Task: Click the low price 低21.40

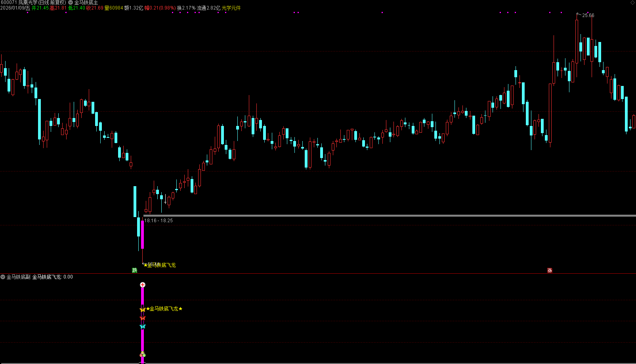Action: point(76,8)
